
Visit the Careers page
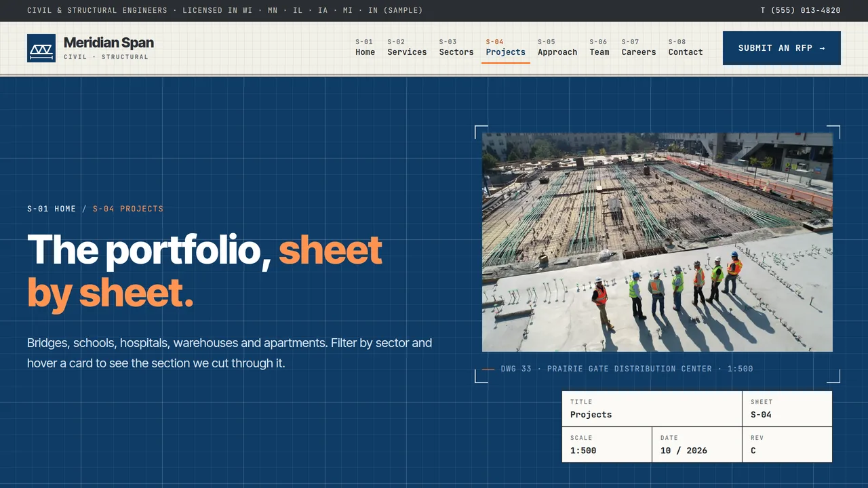click(639, 47)
